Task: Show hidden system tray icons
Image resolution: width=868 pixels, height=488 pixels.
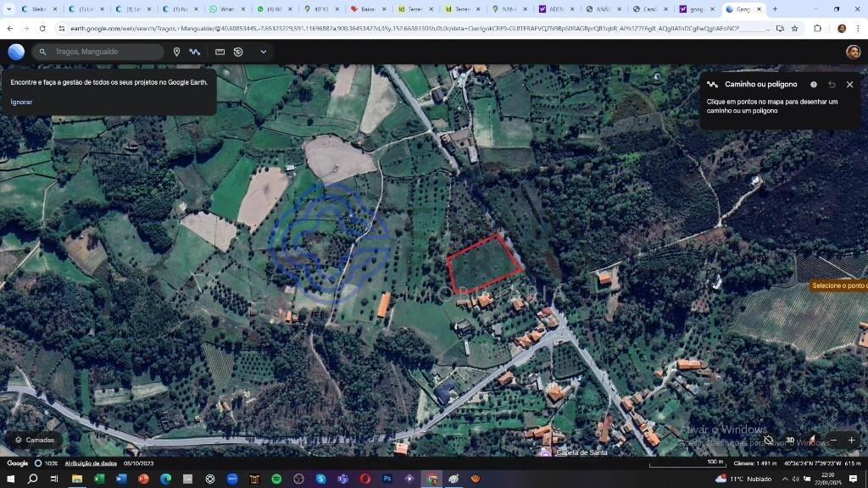Action: tap(784, 479)
